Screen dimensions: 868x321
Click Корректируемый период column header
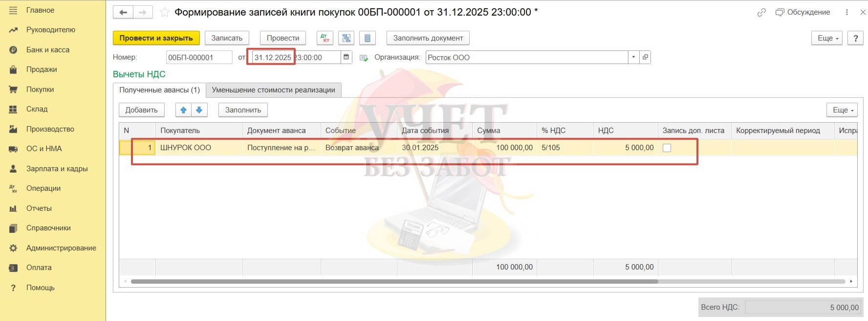(x=782, y=131)
